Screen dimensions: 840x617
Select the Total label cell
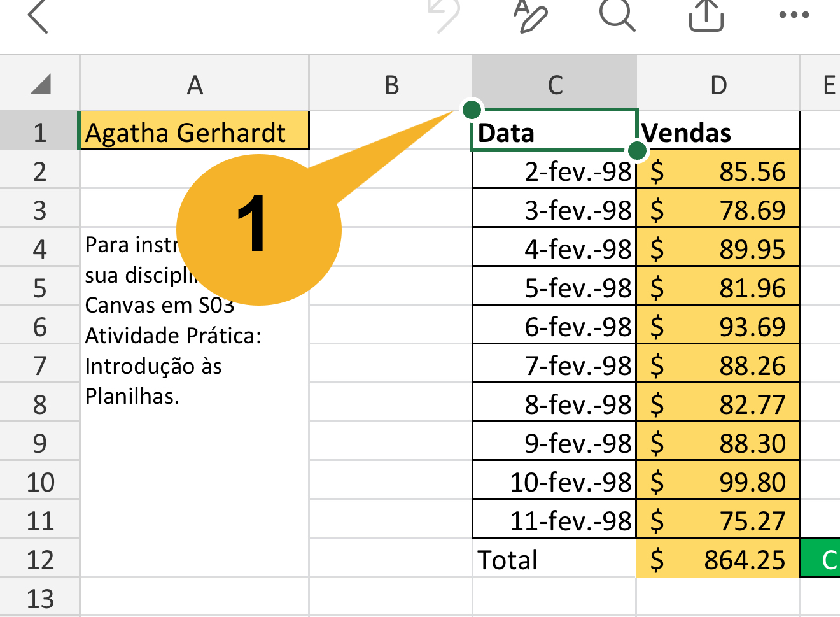coord(554,559)
